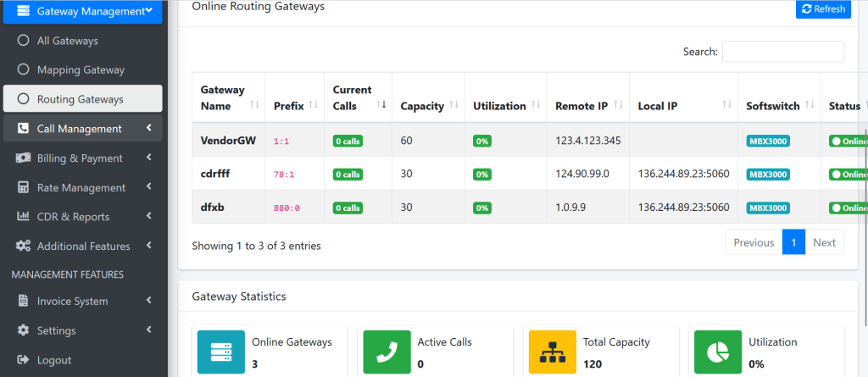Expand the Invoice System chevron

(149, 301)
